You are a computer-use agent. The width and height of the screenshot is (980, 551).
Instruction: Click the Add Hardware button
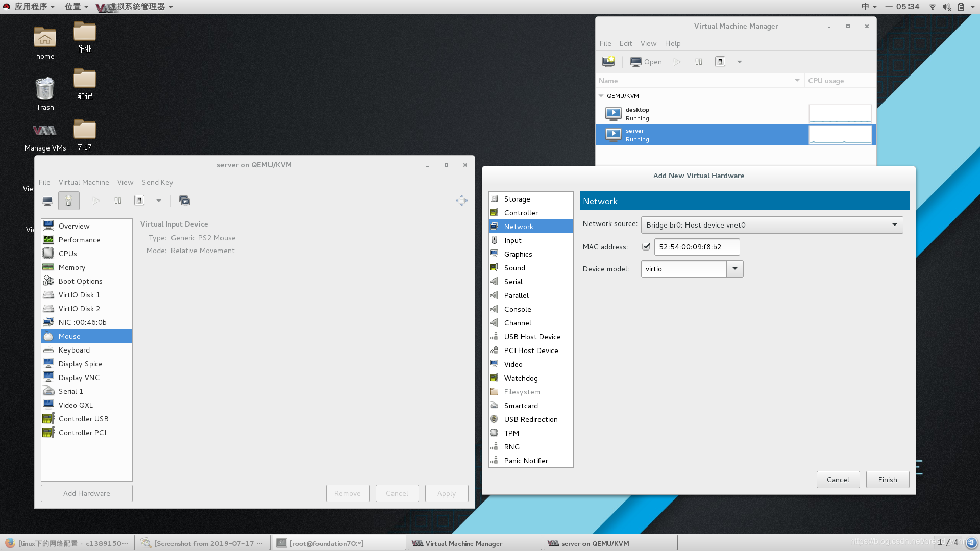(86, 493)
